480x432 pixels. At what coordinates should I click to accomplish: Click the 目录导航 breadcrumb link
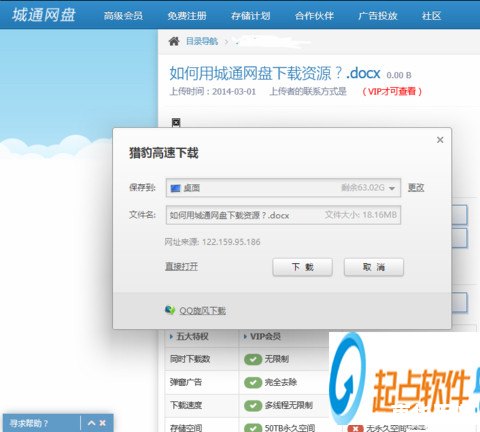tap(202, 41)
